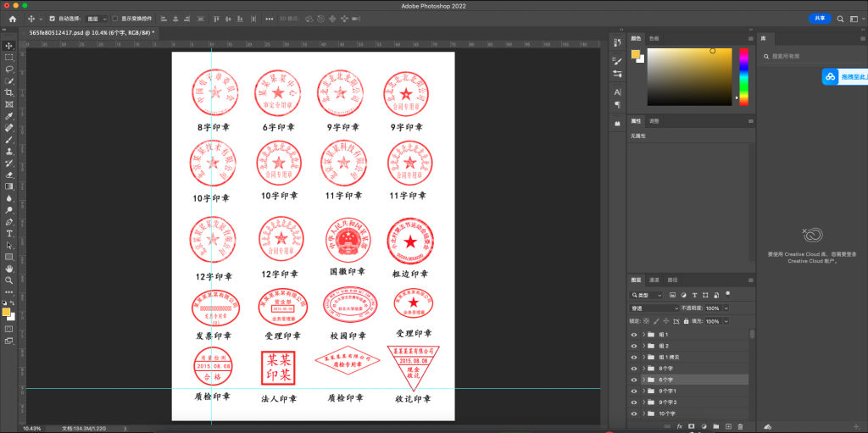The width and height of the screenshot is (868, 433).
Task: Select the Zoom tool
Action: pos(8,280)
